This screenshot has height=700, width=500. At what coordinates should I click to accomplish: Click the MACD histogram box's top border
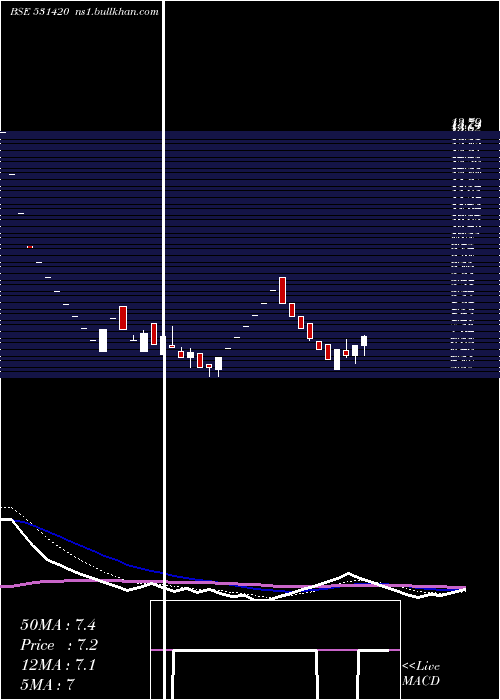(x=275, y=601)
